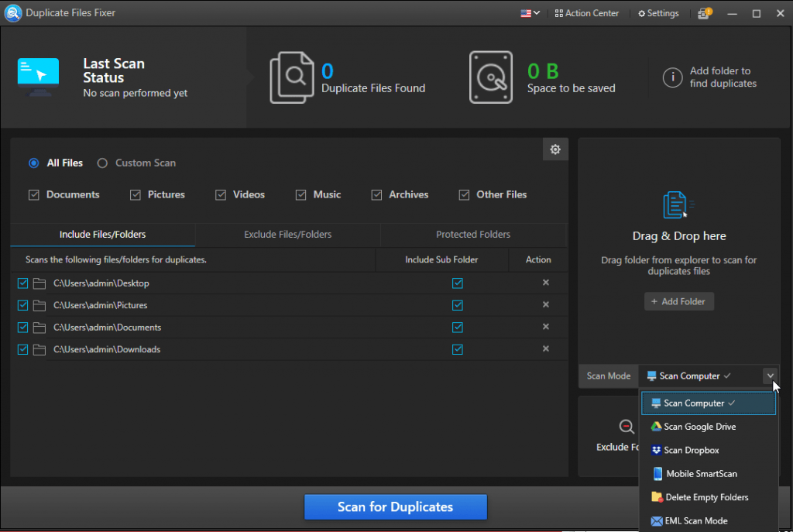Open the Duplicate Files Fixer gift offers icon
793x532 pixels.
[703, 12]
